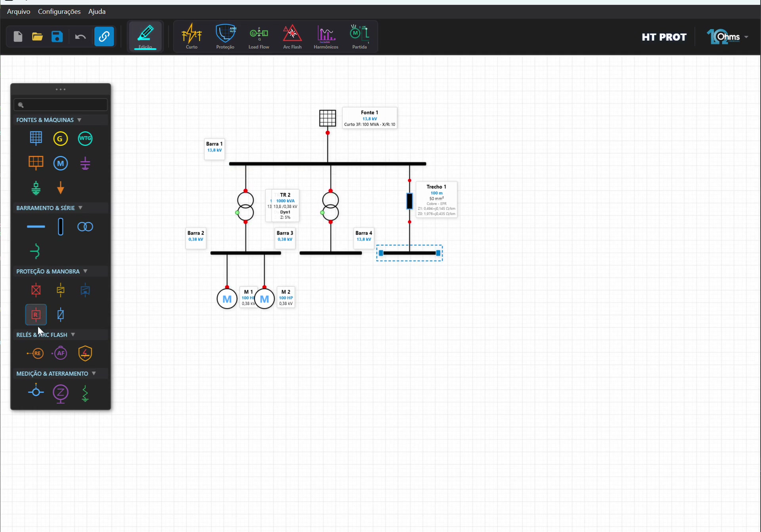Save the project with the floppy disk icon
Viewport: 761px width, 532px height.
pyautogui.click(x=57, y=36)
